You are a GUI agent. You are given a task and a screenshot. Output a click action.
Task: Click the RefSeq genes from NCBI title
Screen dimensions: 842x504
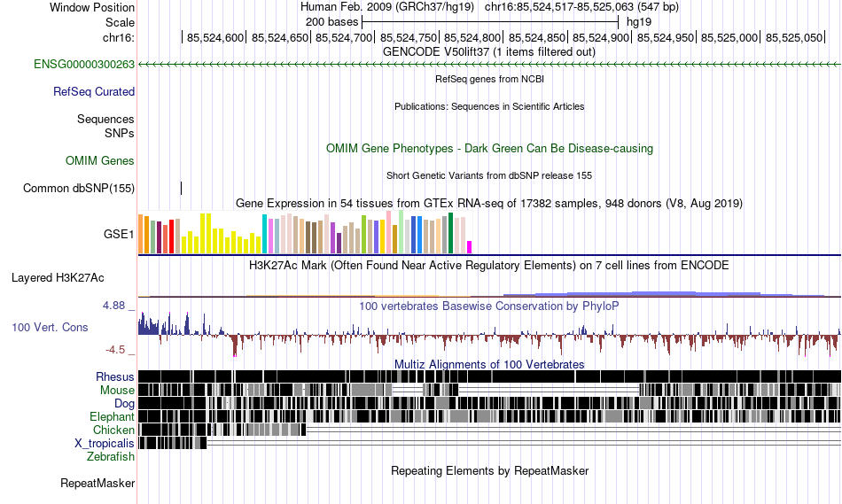[490, 79]
